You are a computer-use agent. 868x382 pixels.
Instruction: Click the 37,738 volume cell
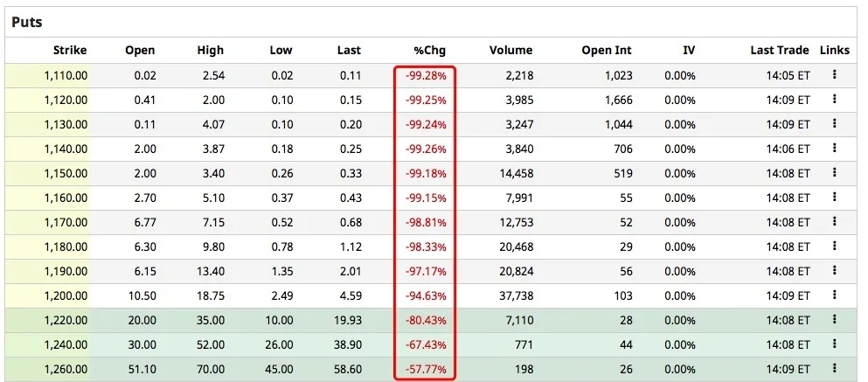[x=513, y=295]
